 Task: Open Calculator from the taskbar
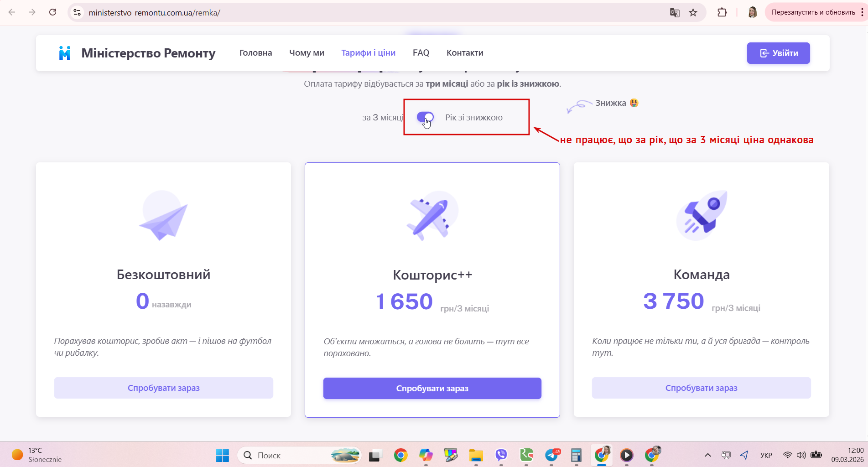pos(577,455)
